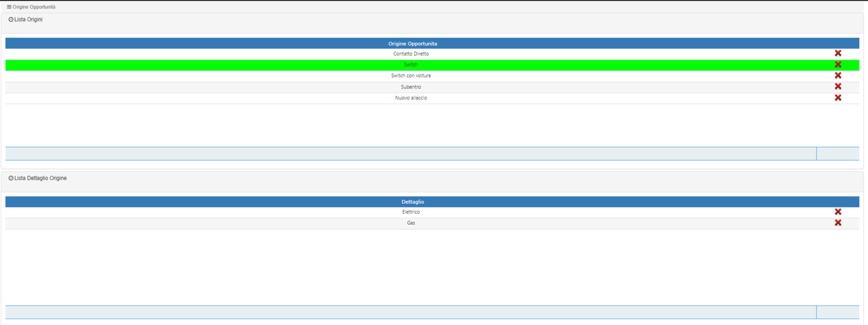868x325 pixels.
Task: Select the green Switch row
Action: coord(432,65)
